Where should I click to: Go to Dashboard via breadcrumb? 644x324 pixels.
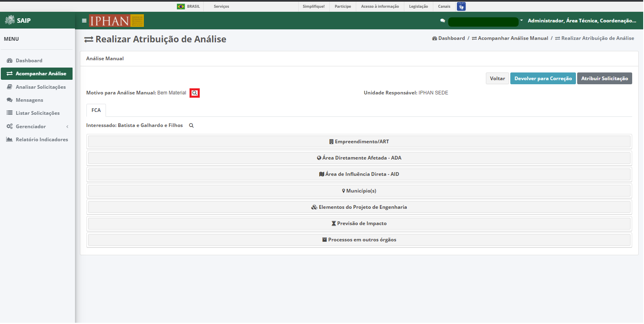448,38
